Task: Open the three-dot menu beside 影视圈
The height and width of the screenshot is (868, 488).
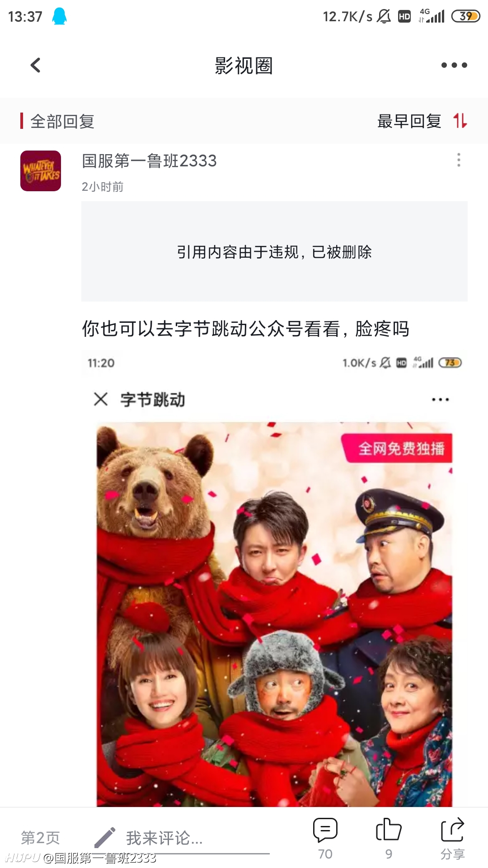Action: pos(454,65)
